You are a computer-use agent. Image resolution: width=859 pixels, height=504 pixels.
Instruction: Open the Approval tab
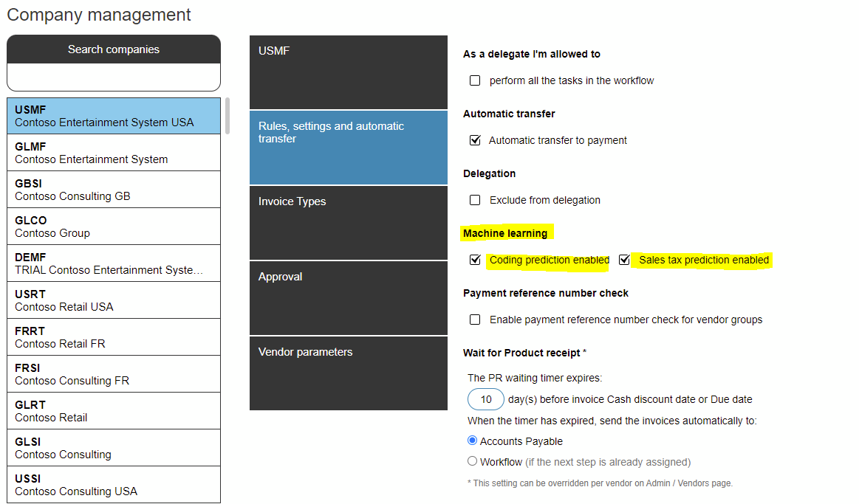point(349,298)
